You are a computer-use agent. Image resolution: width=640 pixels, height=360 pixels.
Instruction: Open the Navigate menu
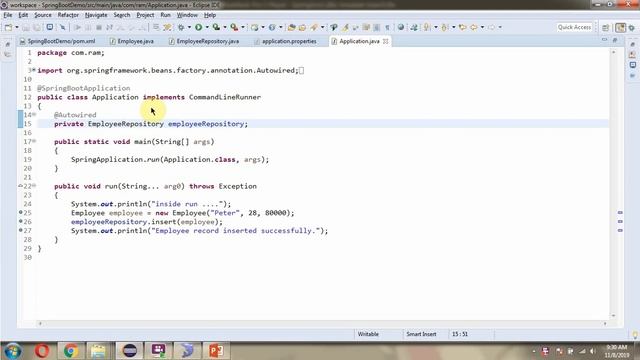(96, 15)
